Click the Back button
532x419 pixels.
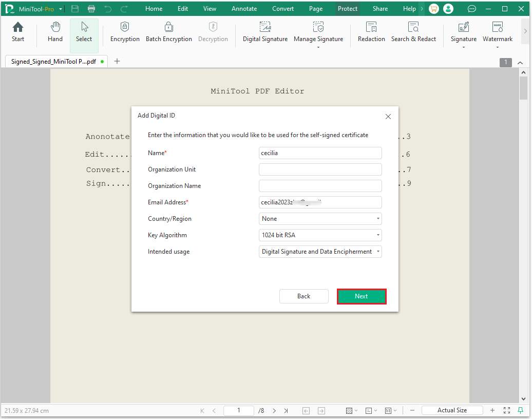point(303,296)
